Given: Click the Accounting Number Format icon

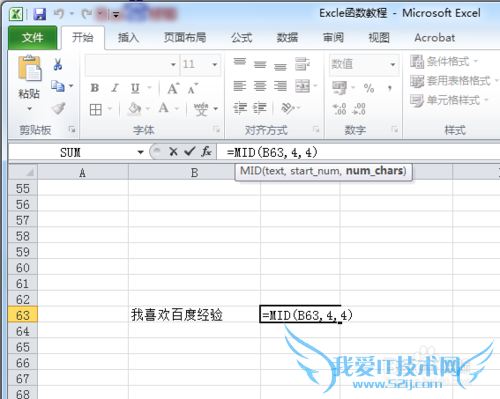Looking at the screenshot, I should 339,88.
